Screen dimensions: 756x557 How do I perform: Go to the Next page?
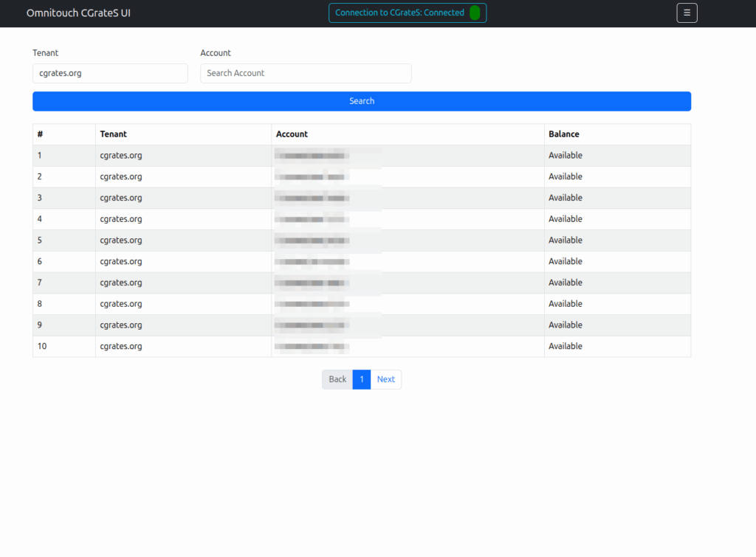(385, 379)
